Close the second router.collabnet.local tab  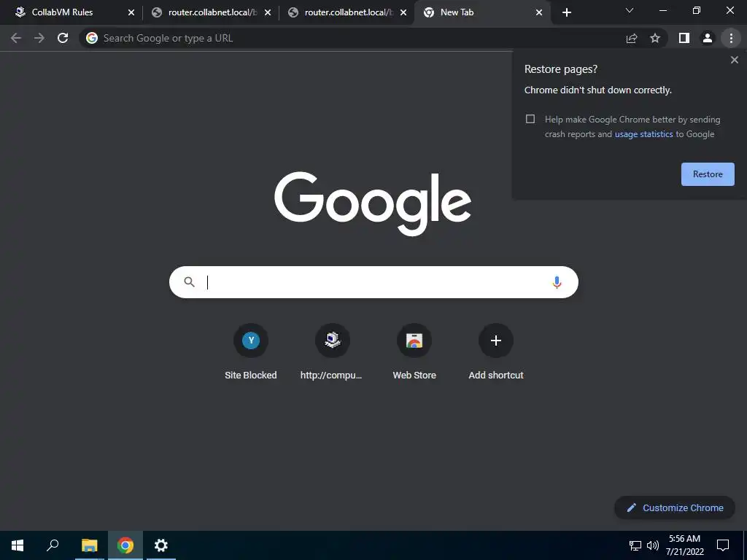(403, 12)
